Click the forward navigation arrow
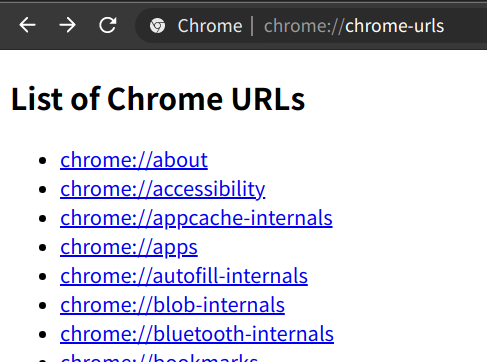 click(x=67, y=25)
